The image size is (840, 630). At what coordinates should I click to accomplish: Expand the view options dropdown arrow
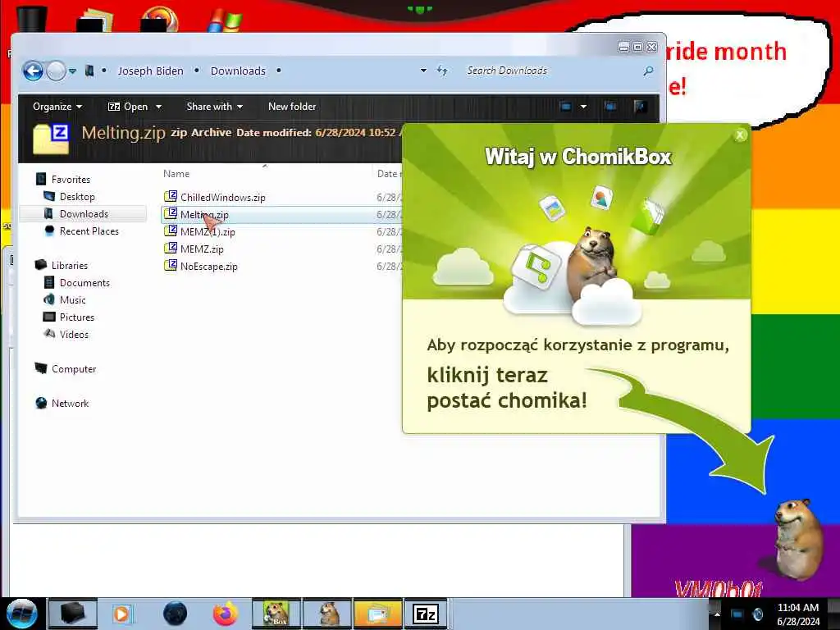[583, 107]
